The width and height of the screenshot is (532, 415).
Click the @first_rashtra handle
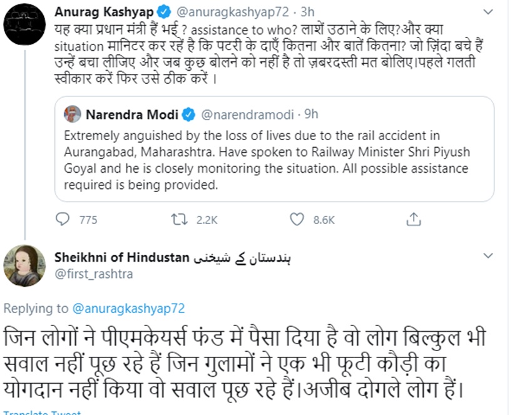pyautogui.click(x=94, y=274)
